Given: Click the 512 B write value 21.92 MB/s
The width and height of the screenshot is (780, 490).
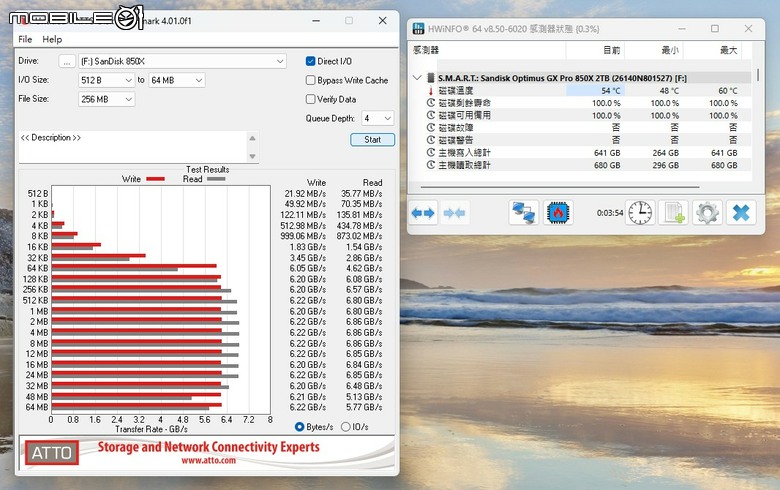Looking at the screenshot, I should tap(305, 194).
